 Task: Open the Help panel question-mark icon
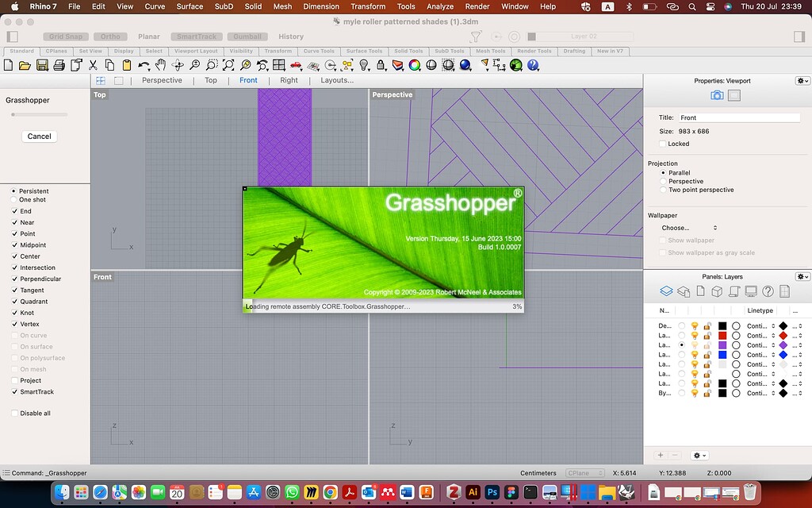768,291
